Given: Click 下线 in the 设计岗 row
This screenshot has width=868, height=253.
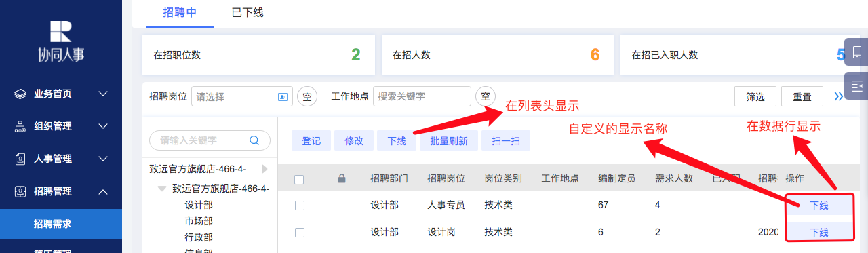Looking at the screenshot, I should click(x=819, y=232).
